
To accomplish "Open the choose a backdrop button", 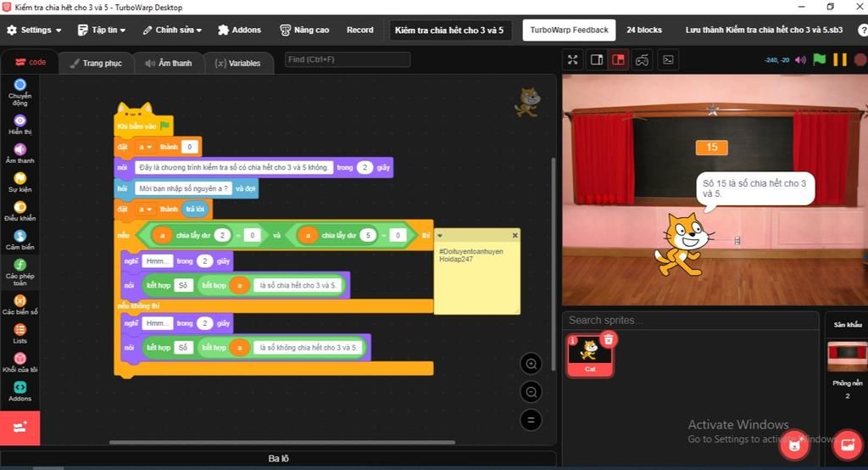I will [x=848, y=445].
